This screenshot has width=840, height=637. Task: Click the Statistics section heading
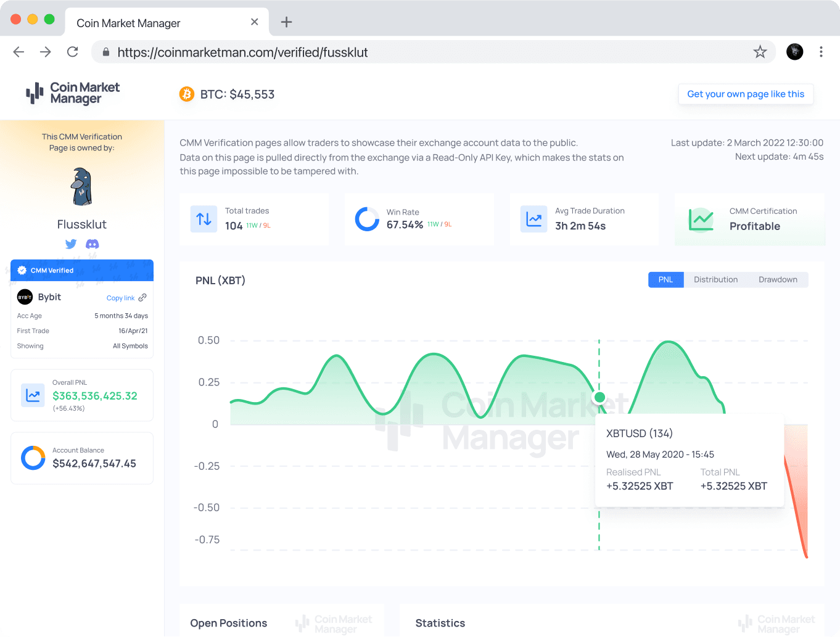pyautogui.click(x=440, y=623)
